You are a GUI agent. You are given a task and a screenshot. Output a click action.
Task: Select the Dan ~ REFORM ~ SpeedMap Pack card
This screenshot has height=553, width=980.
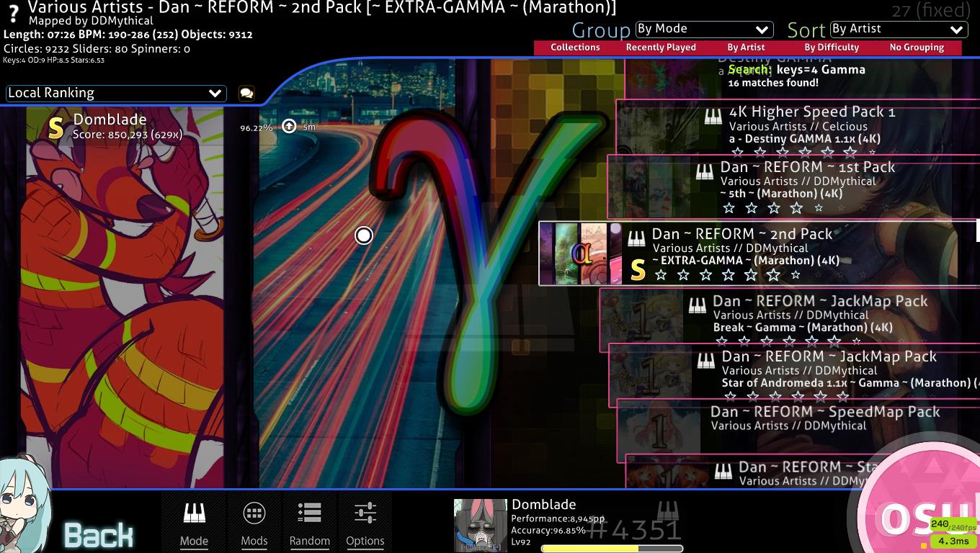(798, 431)
